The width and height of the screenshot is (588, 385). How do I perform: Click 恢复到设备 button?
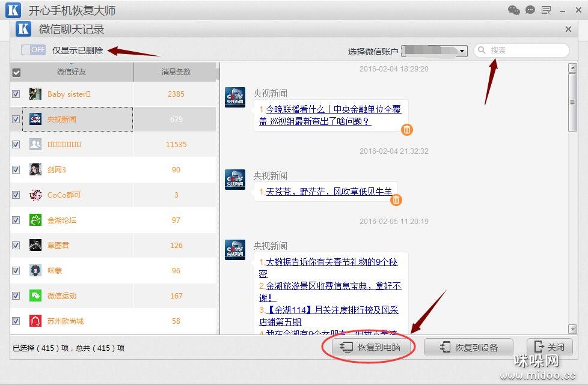coord(468,347)
